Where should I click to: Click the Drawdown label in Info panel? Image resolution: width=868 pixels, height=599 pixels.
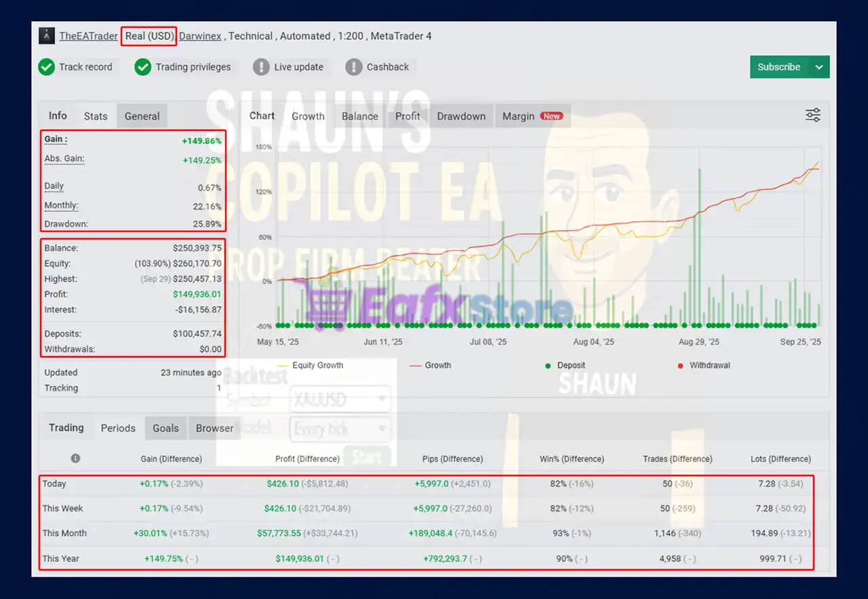click(x=66, y=224)
